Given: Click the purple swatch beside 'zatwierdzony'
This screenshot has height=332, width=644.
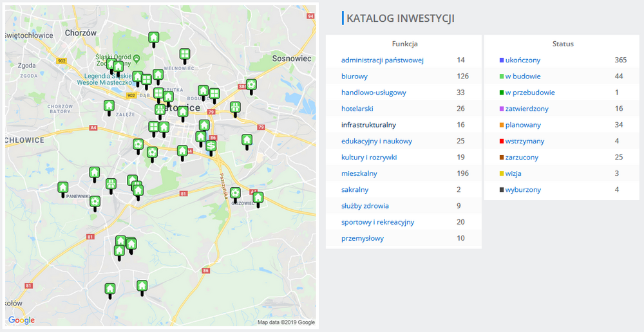Looking at the screenshot, I should point(502,109).
